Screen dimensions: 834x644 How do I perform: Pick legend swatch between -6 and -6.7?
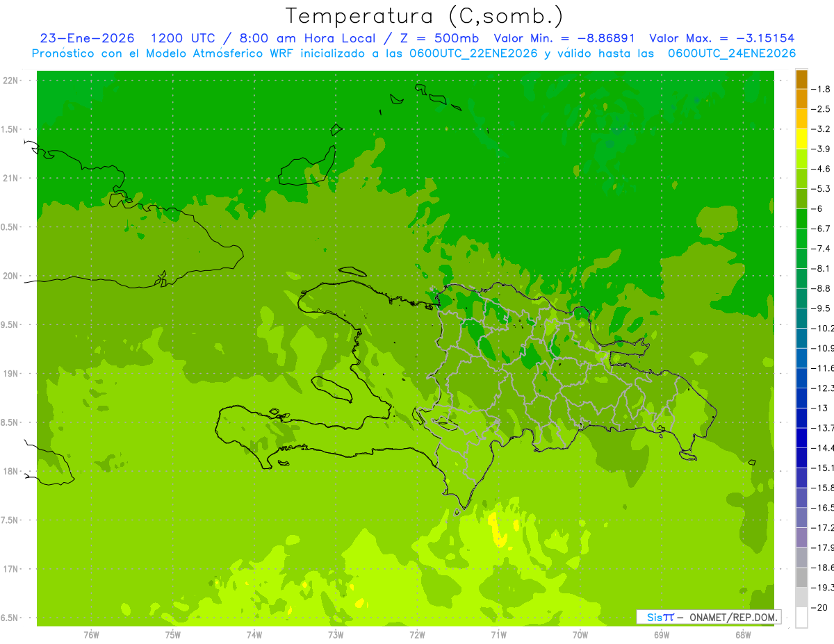point(801,218)
